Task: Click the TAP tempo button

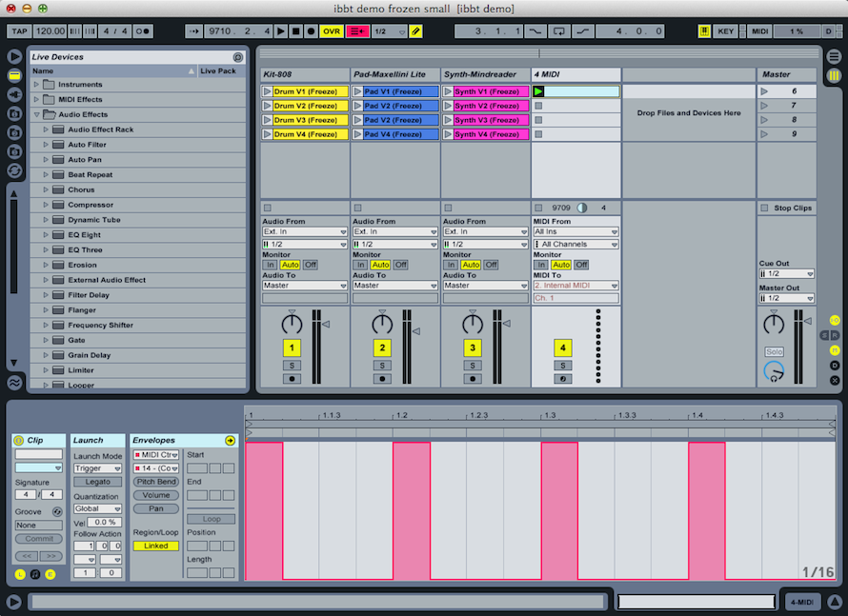Action: point(19,31)
